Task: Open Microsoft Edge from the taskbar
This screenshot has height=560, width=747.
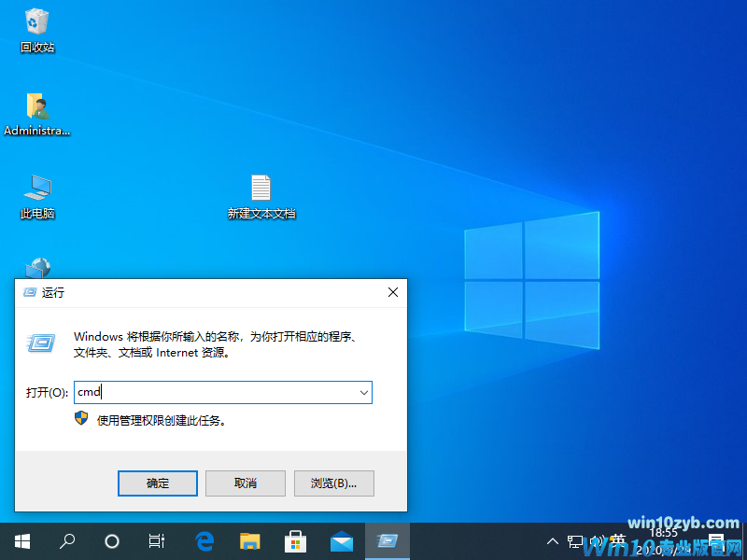Action: [204, 541]
